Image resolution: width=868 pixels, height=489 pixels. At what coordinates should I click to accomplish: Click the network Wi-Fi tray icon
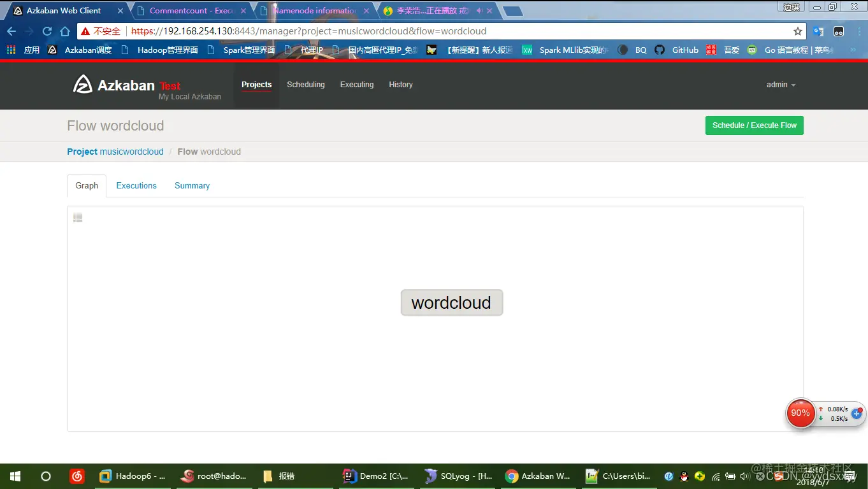716,476
